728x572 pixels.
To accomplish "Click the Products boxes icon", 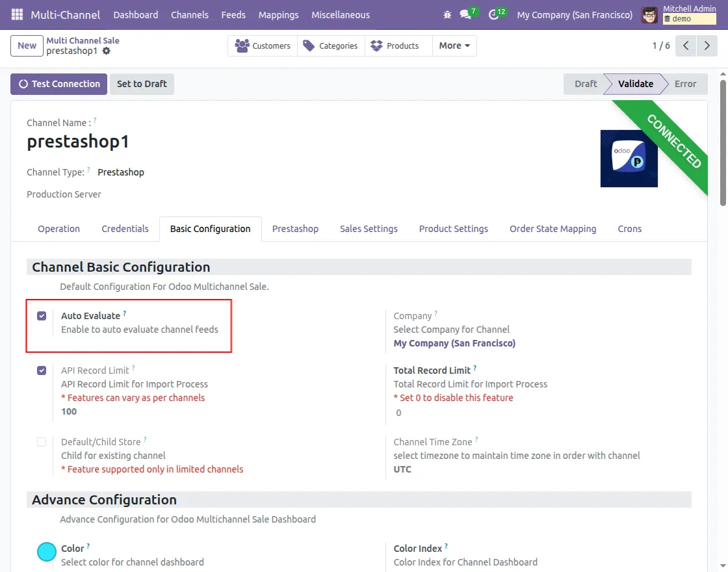I will pyautogui.click(x=376, y=45).
